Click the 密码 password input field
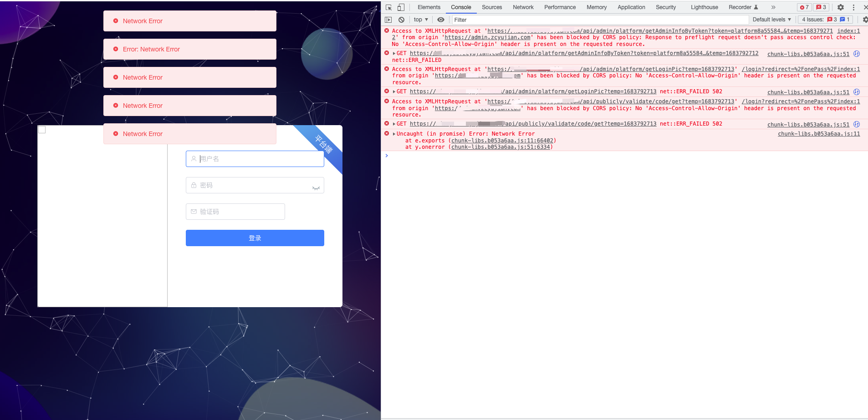 tap(255, 185)
